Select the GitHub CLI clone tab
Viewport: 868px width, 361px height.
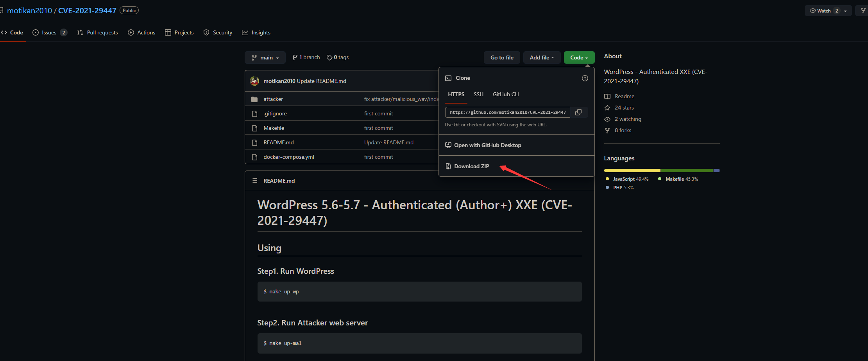coord(506,94)
